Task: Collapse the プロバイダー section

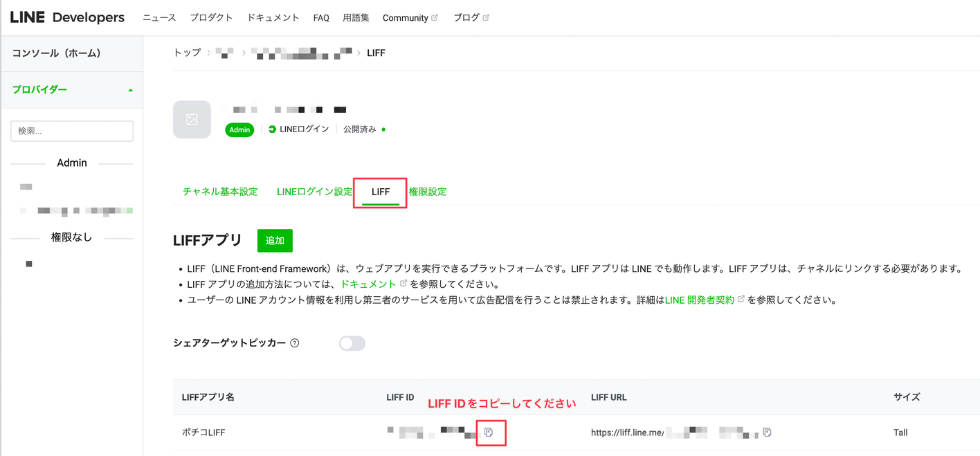Action: 72,90
